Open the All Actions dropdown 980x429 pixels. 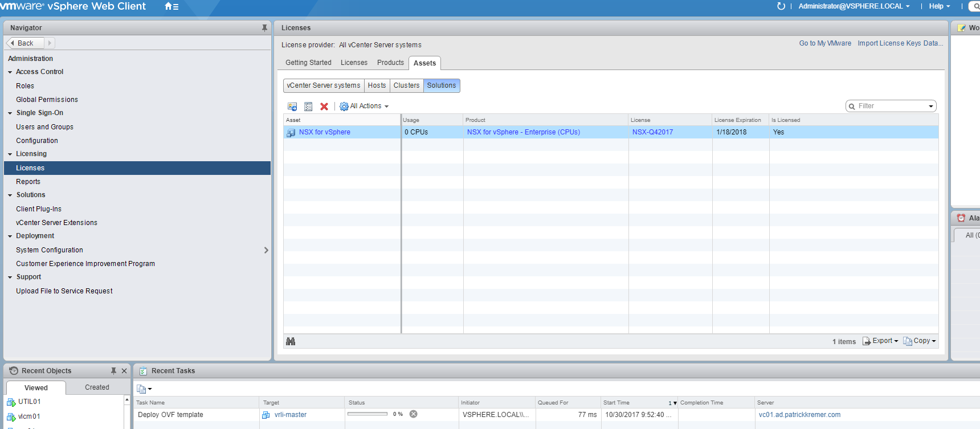point(365,107)
